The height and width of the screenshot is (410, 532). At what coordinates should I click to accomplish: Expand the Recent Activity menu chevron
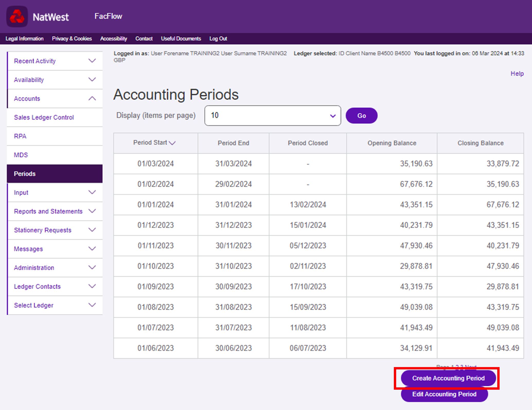(92, 61)
